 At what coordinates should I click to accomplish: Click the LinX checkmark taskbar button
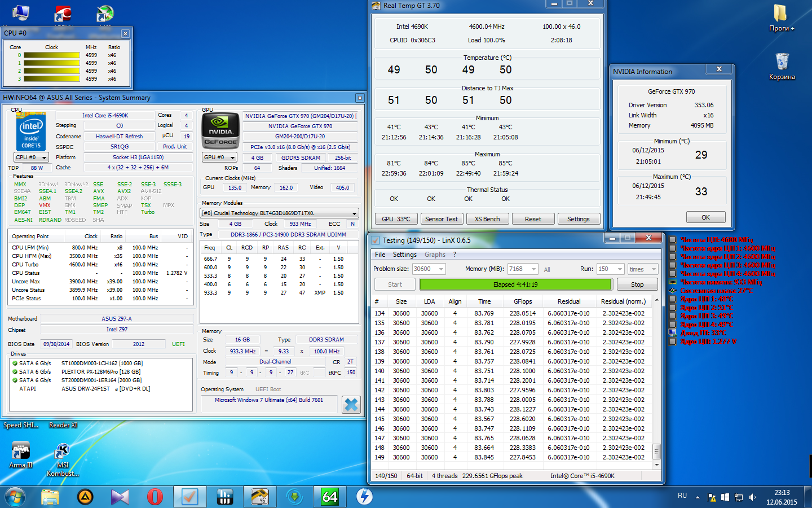coord(189,497)
